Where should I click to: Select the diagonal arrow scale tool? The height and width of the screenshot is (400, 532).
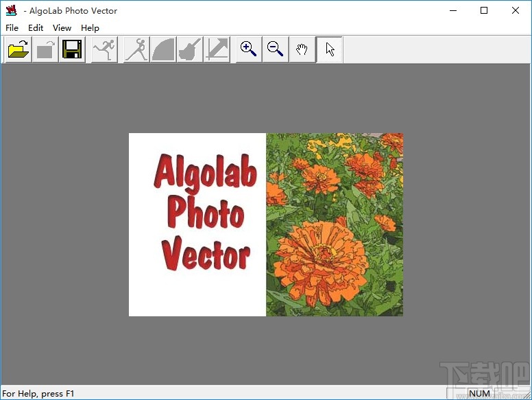pos(217,49)
